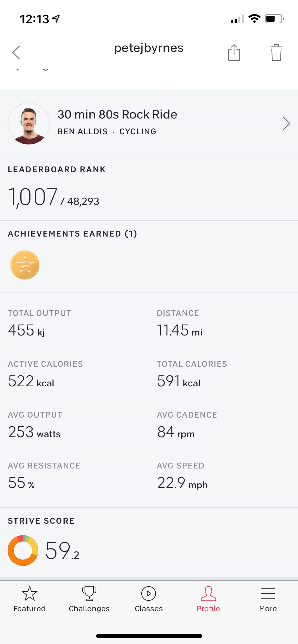Tap the Avg Cadence 84 rpm stat
This screenshot has height=644, width=298.
(x=176, y=432)
